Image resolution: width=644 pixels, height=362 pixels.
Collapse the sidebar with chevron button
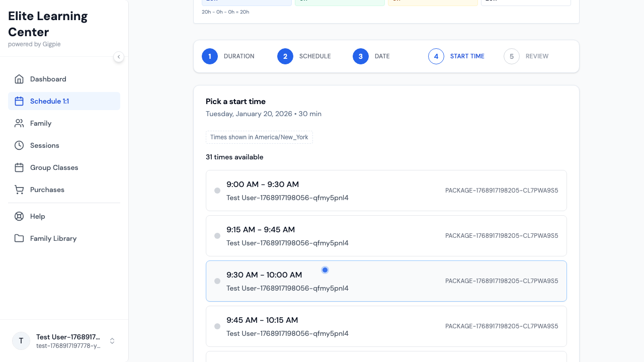(x=119, y=57)
